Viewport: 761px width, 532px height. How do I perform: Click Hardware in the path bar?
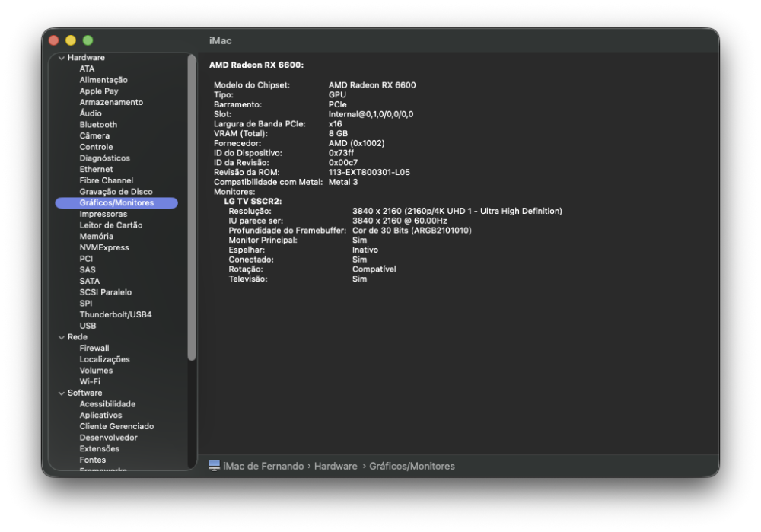click(336, 466)
